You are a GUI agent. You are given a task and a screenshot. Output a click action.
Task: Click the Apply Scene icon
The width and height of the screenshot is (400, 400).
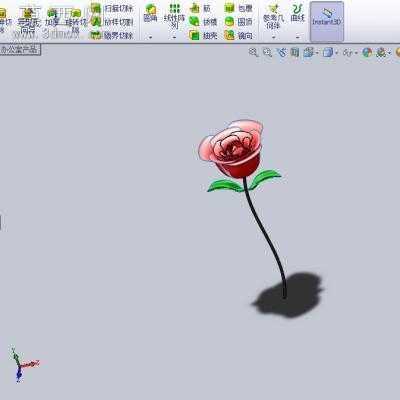[x=381, y=52]
